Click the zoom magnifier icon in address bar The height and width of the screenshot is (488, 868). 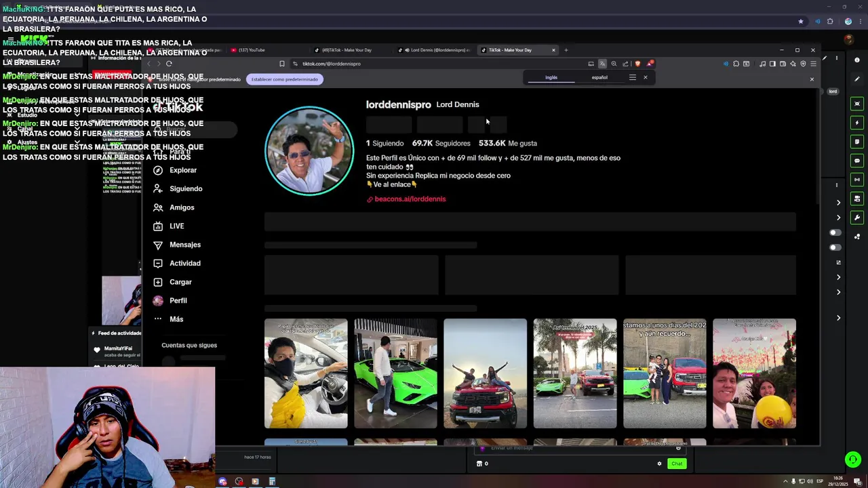[x=614, y=64]
